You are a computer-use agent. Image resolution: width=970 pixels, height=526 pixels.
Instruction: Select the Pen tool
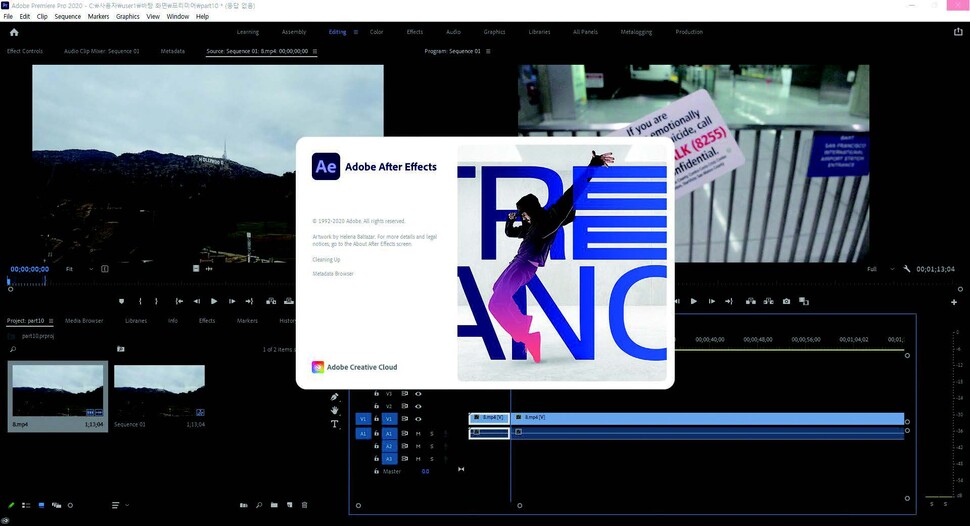tap(335, 397)
